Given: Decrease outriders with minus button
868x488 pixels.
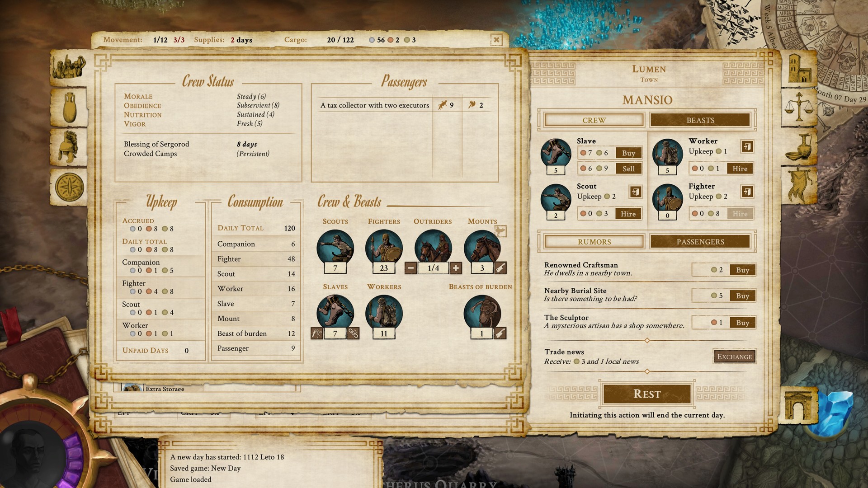Looking at the screenshot, I should tap(410, 268).
